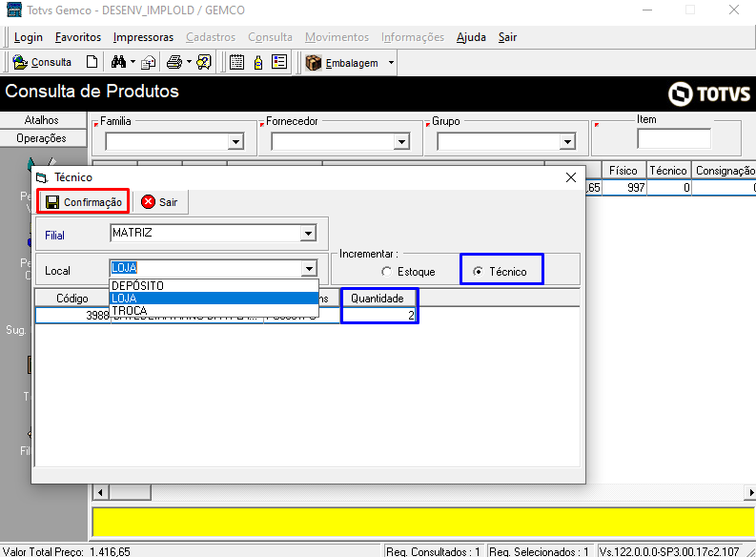This screenshot has width=756, height=557.
Task: Expand the Fornecedor combo box
Action: click(x=401, y=142)
